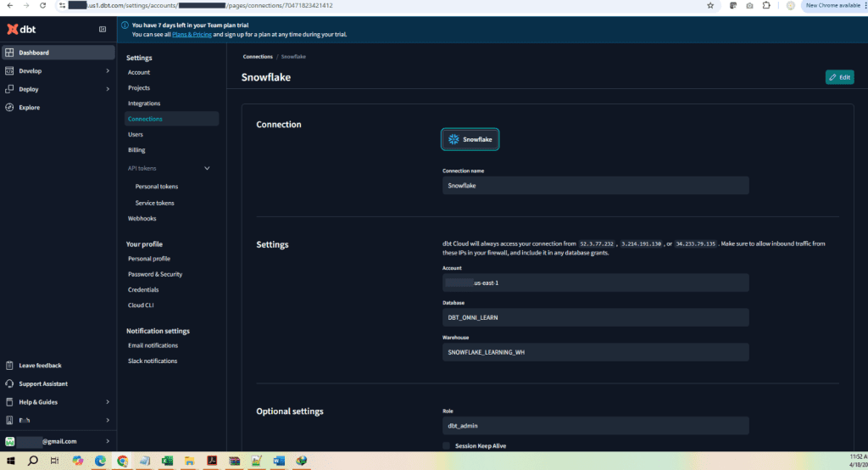Screen dimensions: 868x470
Task: Click the browser back arrow
Action: point(10,6)
